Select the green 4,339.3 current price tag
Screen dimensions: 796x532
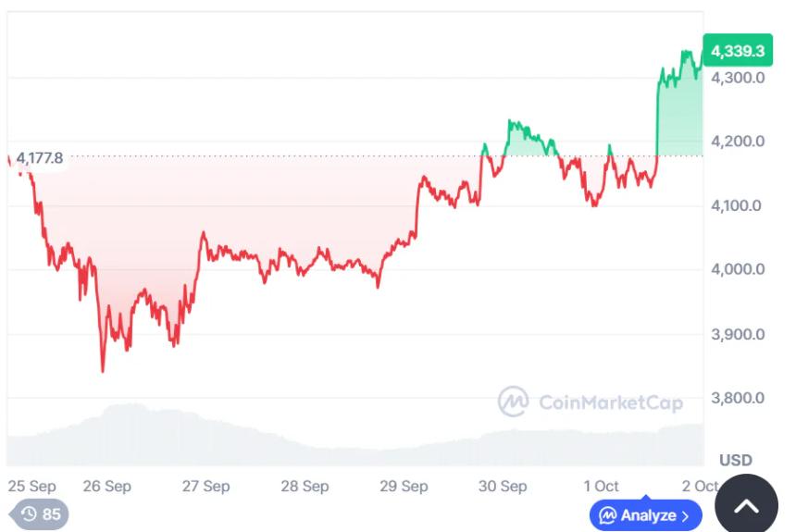pyautogui.click(x=737, y=51)
